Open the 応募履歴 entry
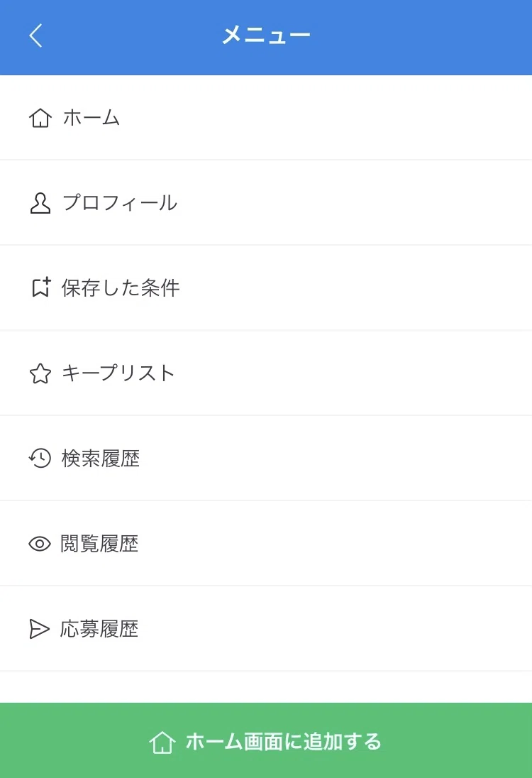This screenshot has height=778, width=532. pos(266,629)
